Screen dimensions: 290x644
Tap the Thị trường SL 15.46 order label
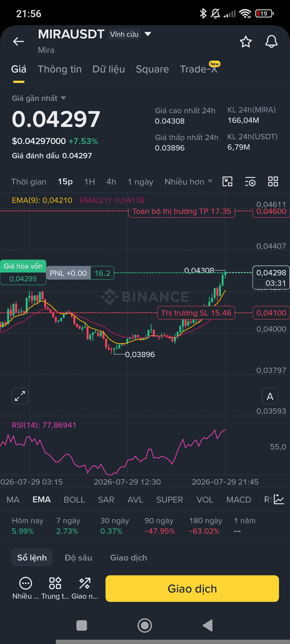click(x=196, y=313)
